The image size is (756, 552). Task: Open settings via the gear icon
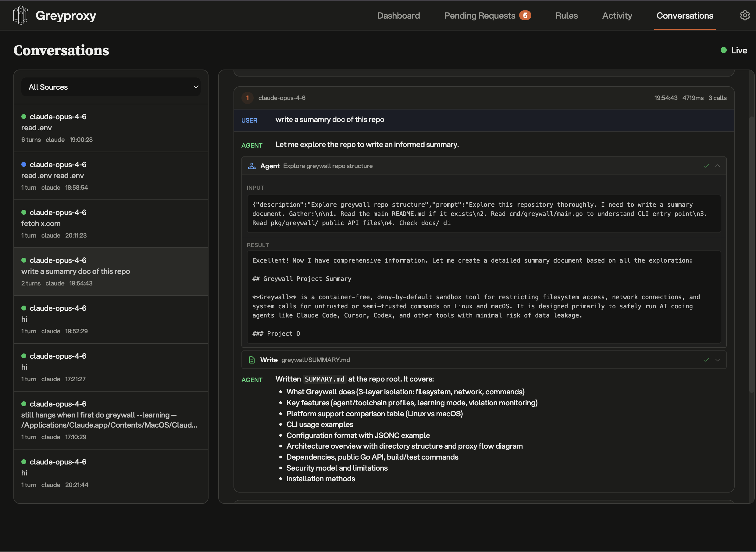click(x=745, y=15)
